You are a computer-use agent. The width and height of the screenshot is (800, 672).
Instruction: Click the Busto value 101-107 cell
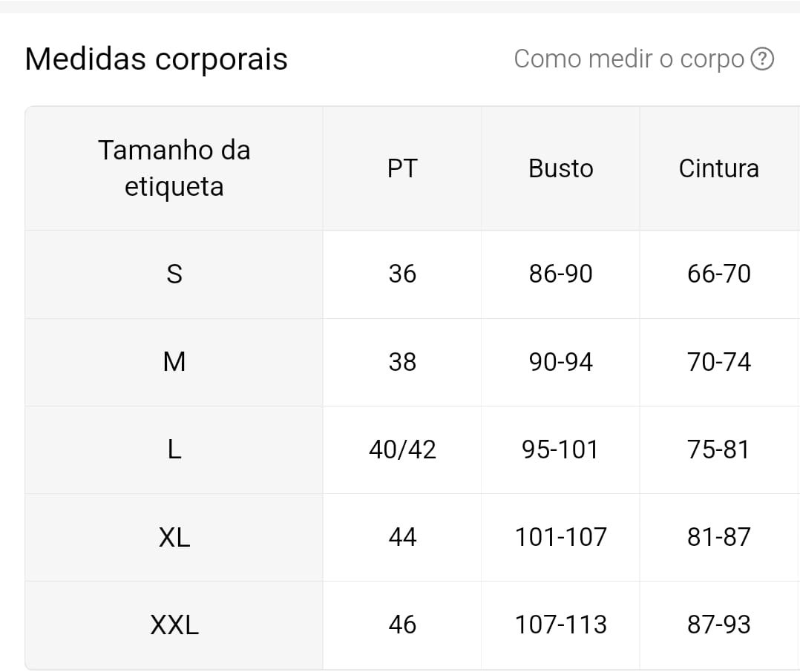560,538
